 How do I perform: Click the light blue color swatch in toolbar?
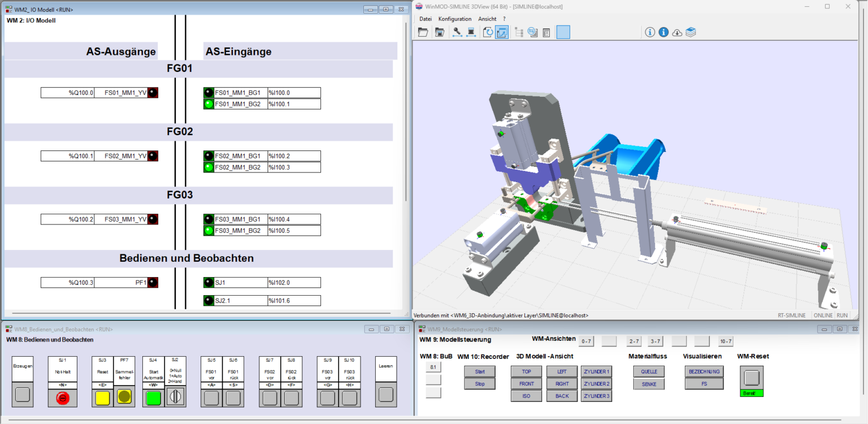pos(563,32)
